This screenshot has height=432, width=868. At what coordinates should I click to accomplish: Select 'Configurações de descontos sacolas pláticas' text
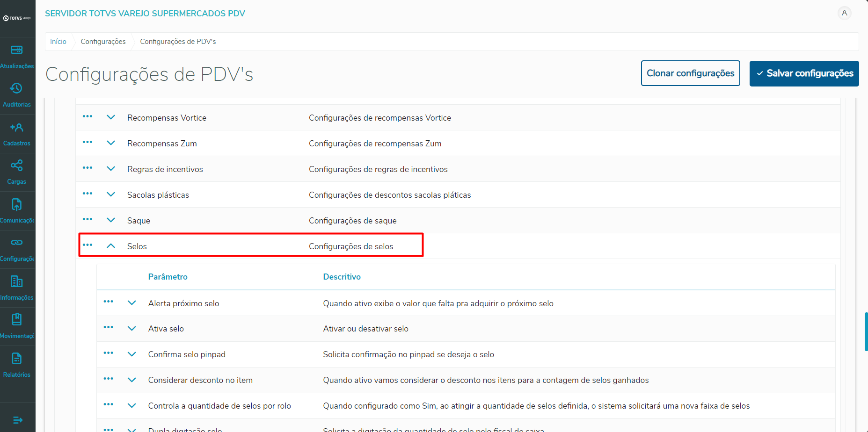coord(390,195)
